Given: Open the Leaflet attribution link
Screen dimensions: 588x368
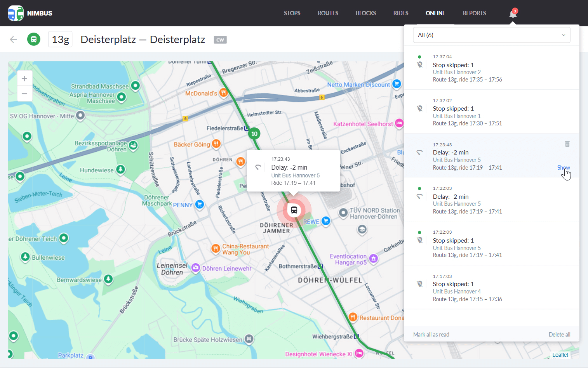Looking at the screenshot, I should pyautogui.click(x=560, y=354).
